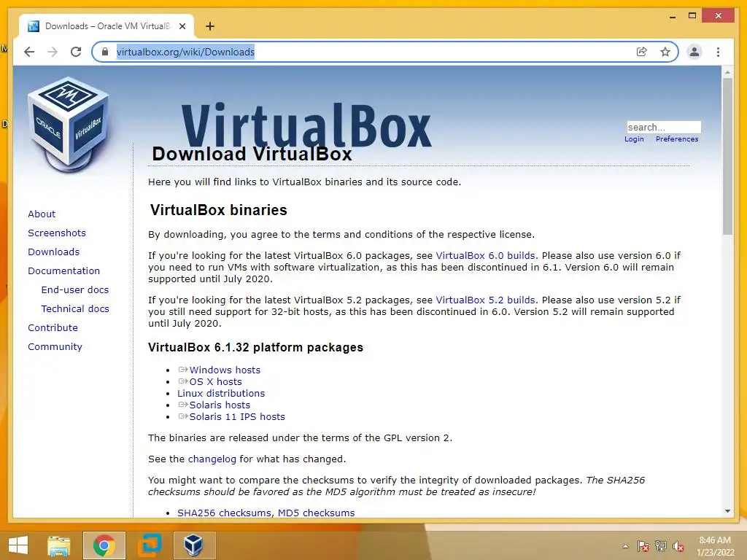Click the padlock site info icon
747x560 pixels.
(105, 52)
